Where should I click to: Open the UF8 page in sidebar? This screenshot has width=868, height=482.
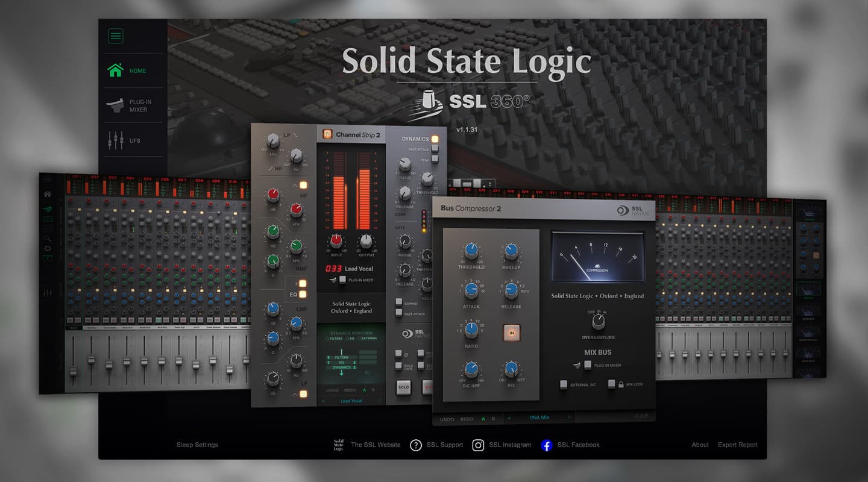tap(124, 140)
